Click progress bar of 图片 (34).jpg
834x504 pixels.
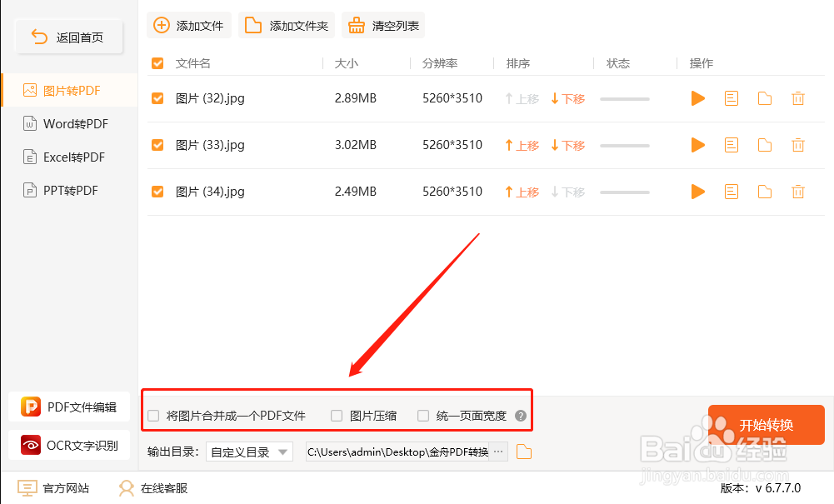[625, 192]
